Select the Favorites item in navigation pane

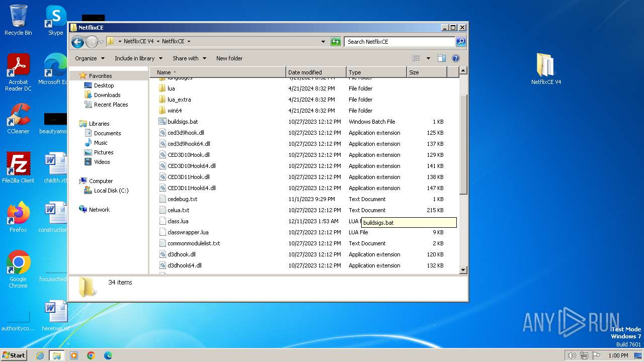100,76
